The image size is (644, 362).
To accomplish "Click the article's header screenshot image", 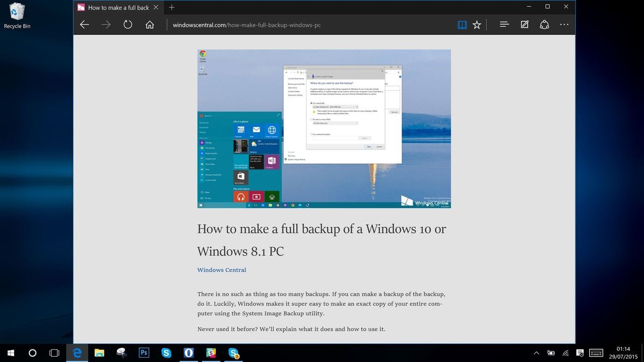I will (x=324, y=129).
